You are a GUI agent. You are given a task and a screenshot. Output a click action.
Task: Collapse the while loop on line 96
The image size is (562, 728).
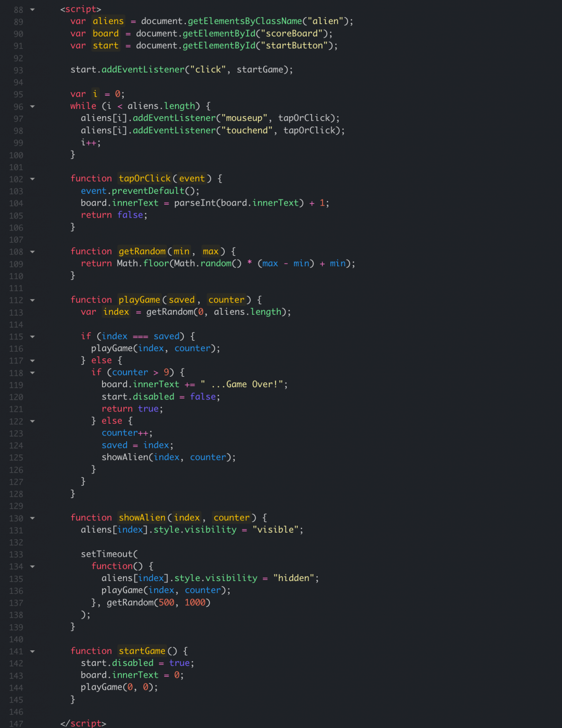pyautogui.click(x=32, y=107)
